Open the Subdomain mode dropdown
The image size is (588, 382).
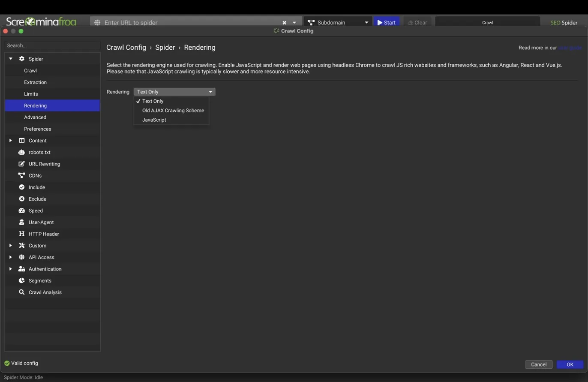(x=366, y=23)
